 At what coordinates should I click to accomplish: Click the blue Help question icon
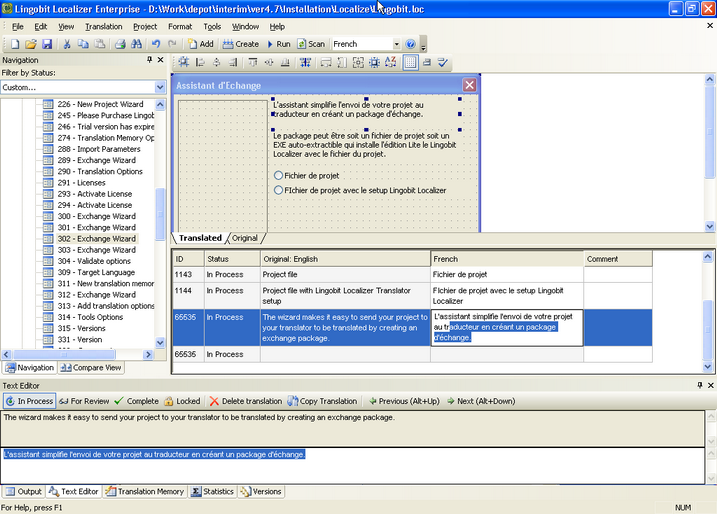410,44
